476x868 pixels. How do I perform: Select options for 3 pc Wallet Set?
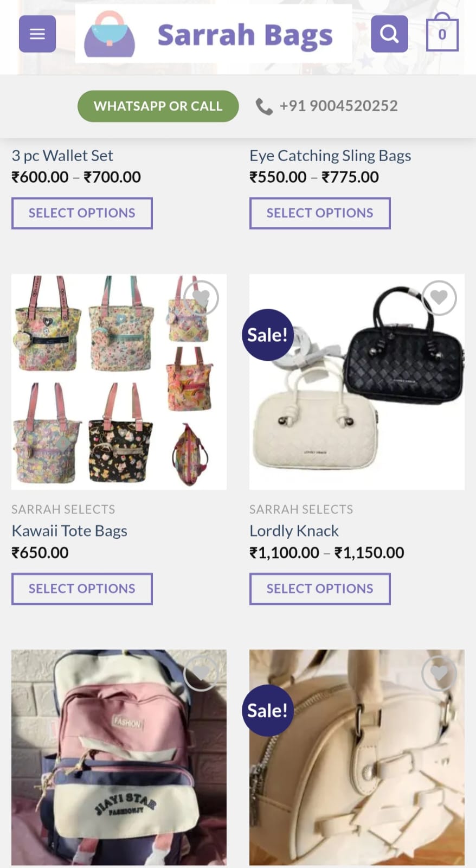coord(82,213)
